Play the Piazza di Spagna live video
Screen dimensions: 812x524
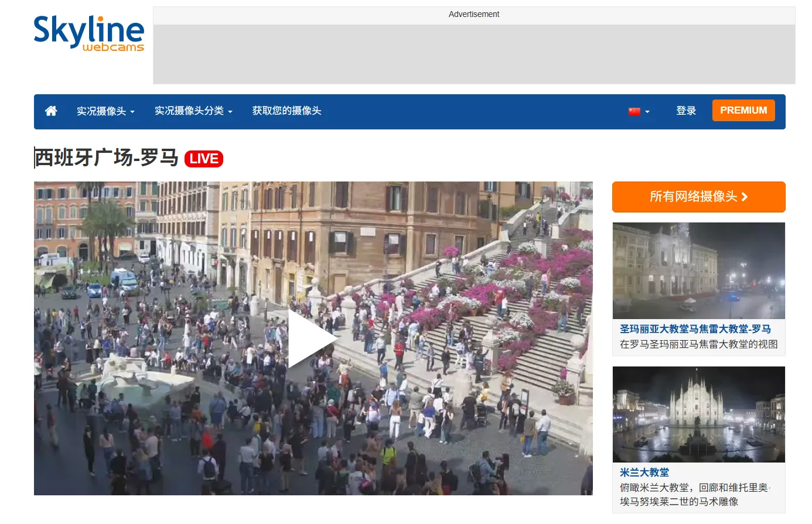click(313, 338)
